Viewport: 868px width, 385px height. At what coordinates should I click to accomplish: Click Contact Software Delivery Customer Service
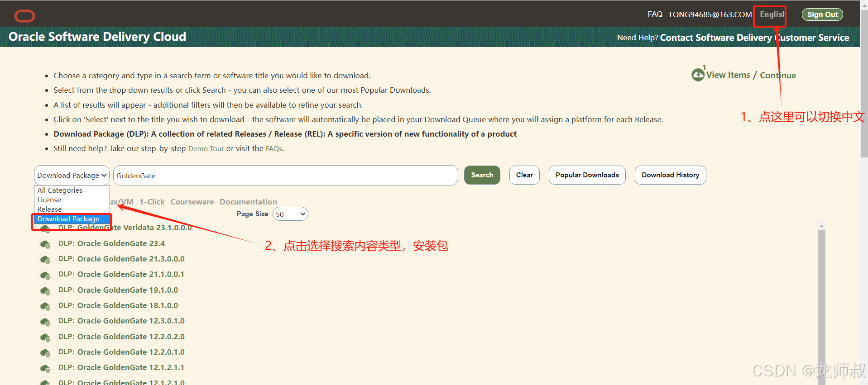tap(754, 38)
